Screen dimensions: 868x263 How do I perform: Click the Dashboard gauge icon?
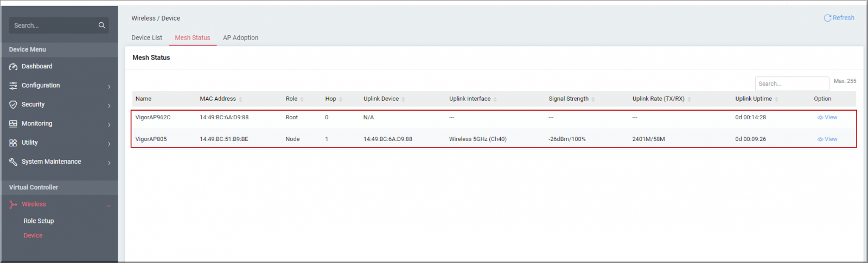13,67
